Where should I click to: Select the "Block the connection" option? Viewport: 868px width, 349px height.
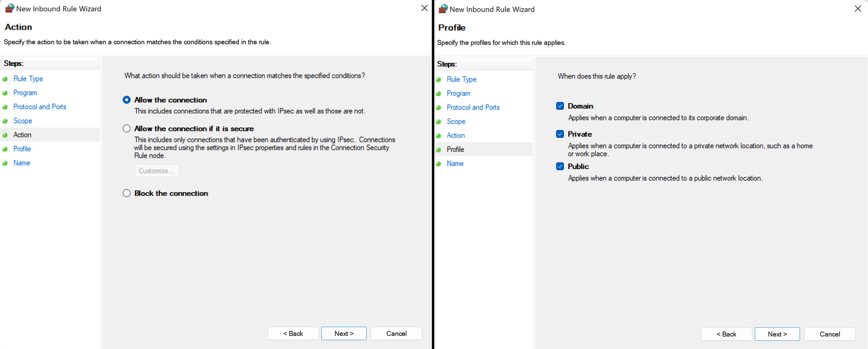click(x=127, y=193)
